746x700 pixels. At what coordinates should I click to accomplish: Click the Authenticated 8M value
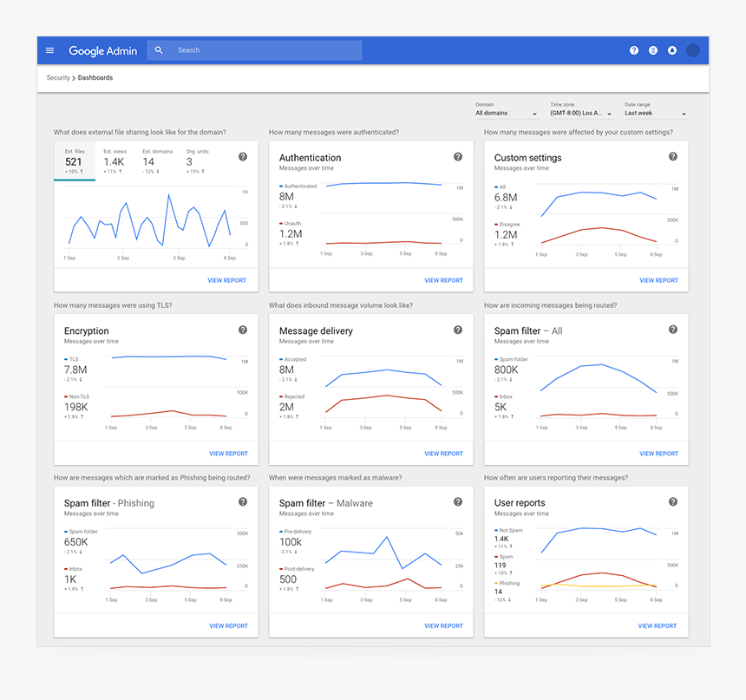pos(286,197)
